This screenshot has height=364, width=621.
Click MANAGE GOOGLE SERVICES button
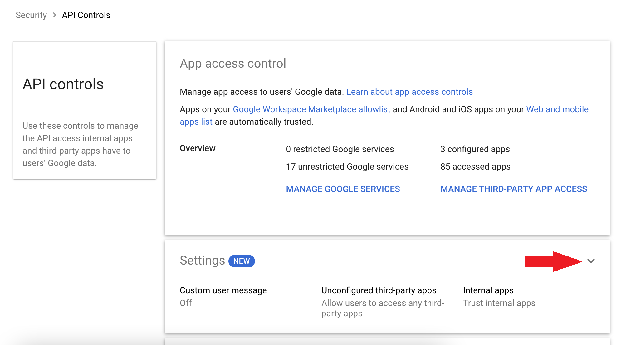tap(343, 189)
